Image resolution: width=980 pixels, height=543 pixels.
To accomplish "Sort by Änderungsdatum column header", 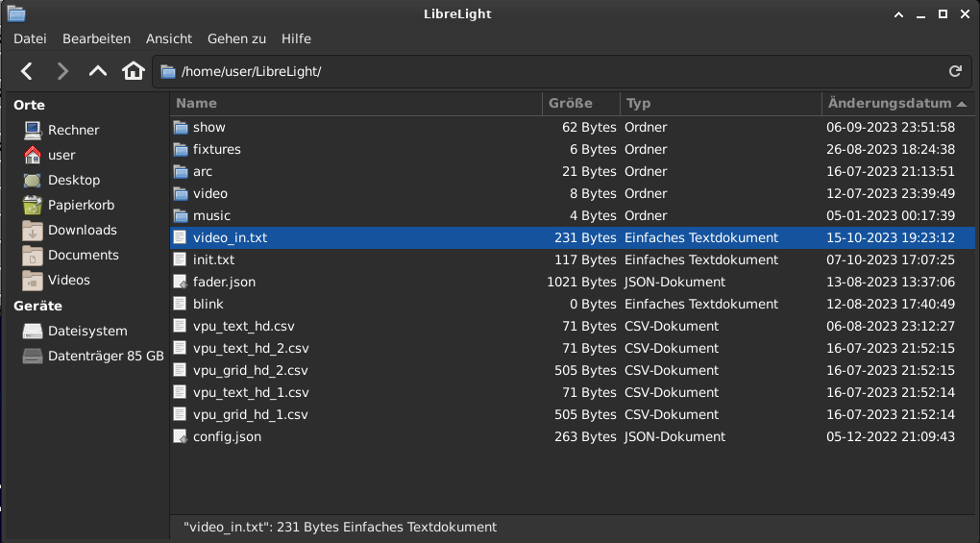I will click(889, 103).
